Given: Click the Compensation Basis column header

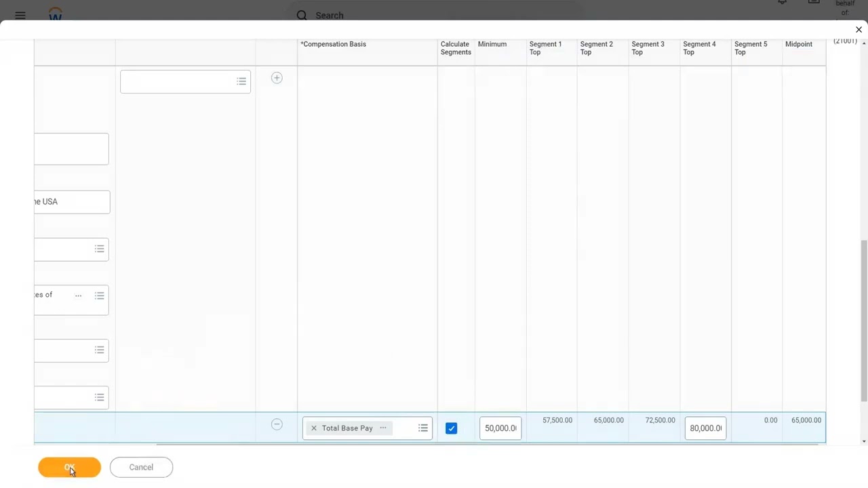Looking at the screenshot, I should tap(333, 44).
